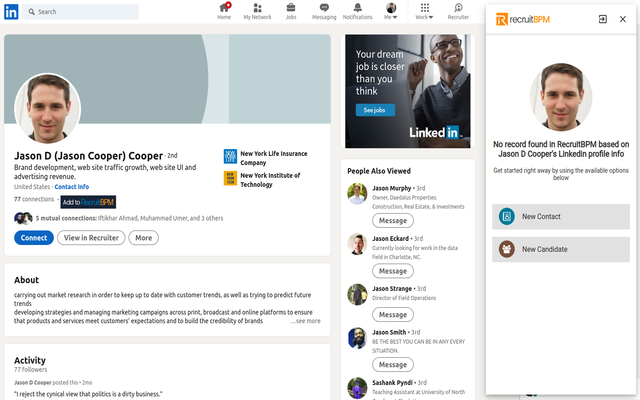Click Jason's photo in recruitBPM panel
The image size is (640, 400).
pos(561,97)
